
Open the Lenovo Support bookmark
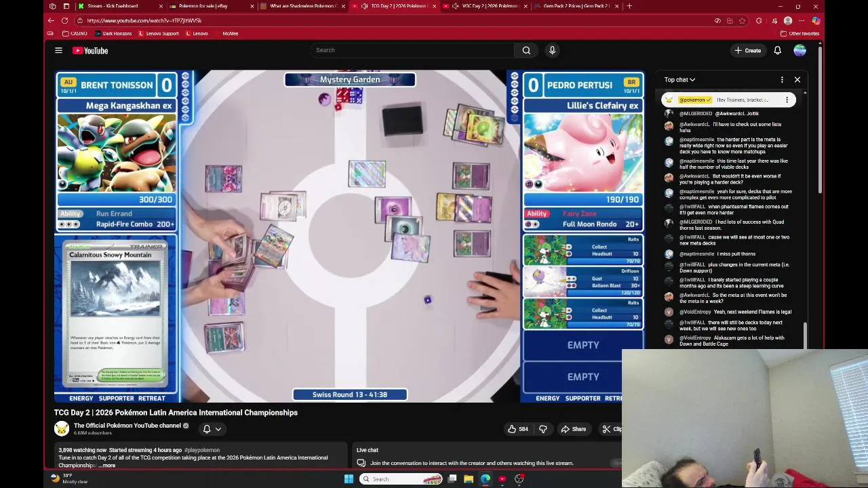(158, 33)
